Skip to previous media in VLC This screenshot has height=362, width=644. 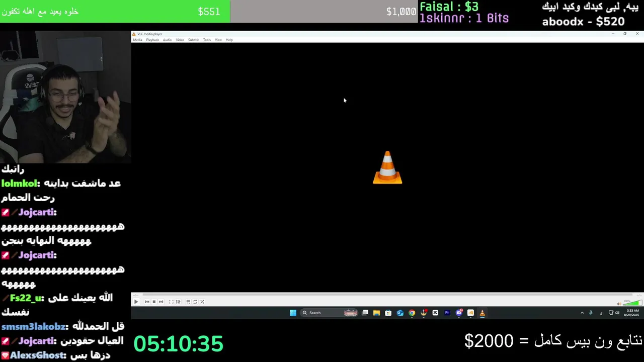[x=147, y=302]
